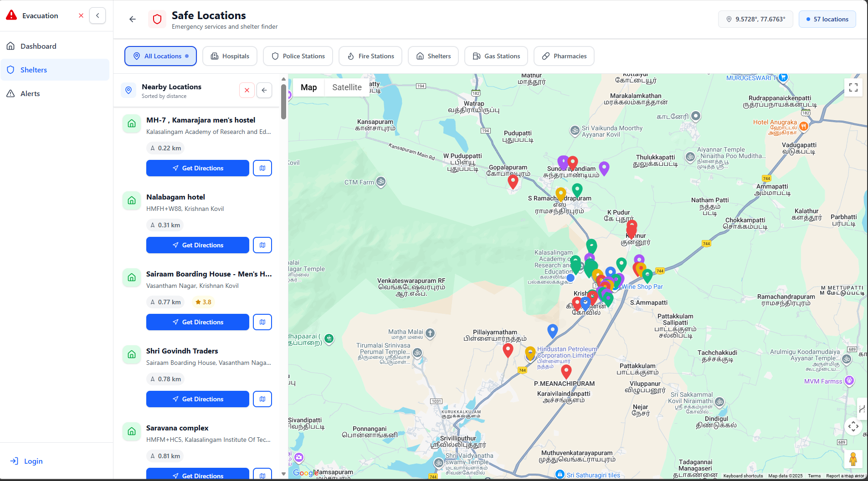Select the All Locations filter
This screenshot has height=481, width=868.
(160, 56)
